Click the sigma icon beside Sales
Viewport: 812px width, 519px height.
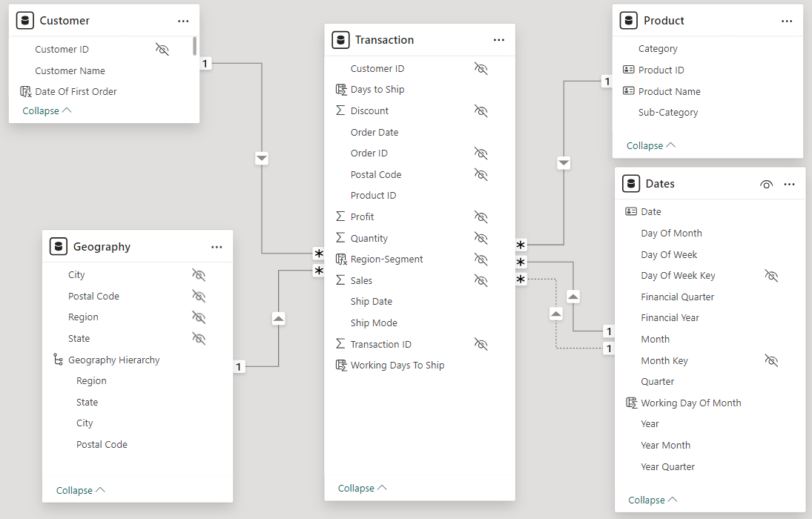(x=340, y=280)
